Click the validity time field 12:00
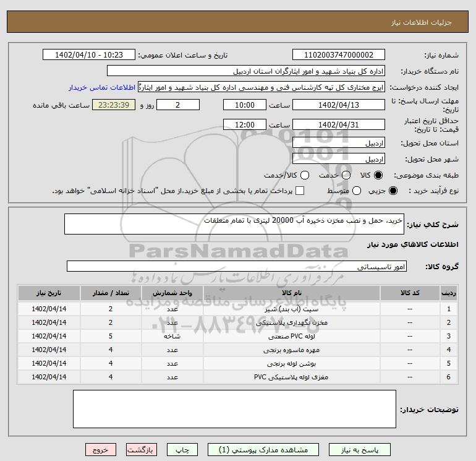476x461 pixels. pyautogui.click(x=245, y=124)
